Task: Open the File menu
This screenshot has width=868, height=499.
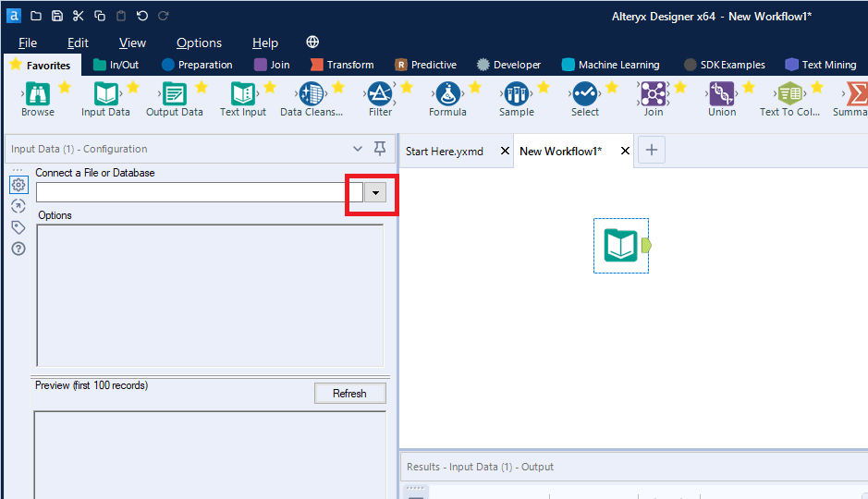Action: (28, 43)
